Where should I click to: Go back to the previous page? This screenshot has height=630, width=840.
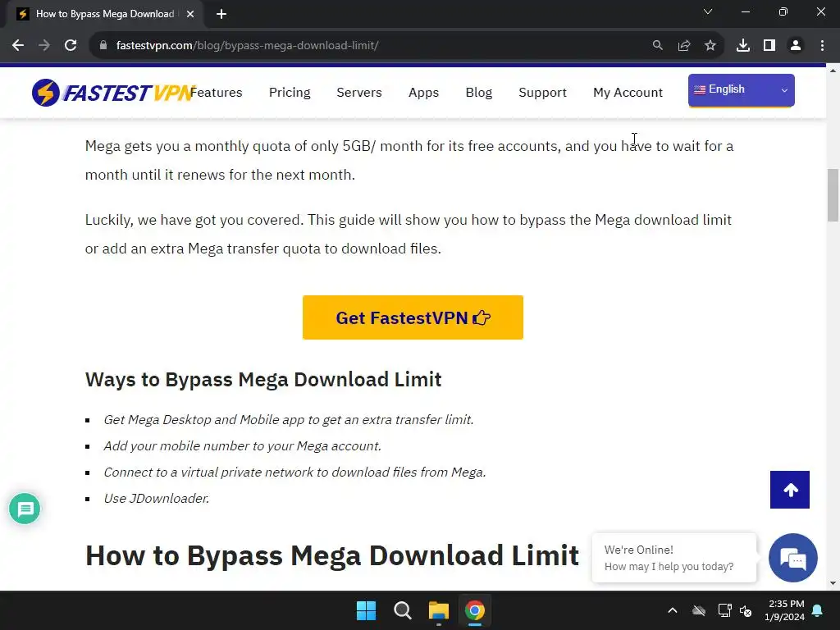tap(18, 46)
